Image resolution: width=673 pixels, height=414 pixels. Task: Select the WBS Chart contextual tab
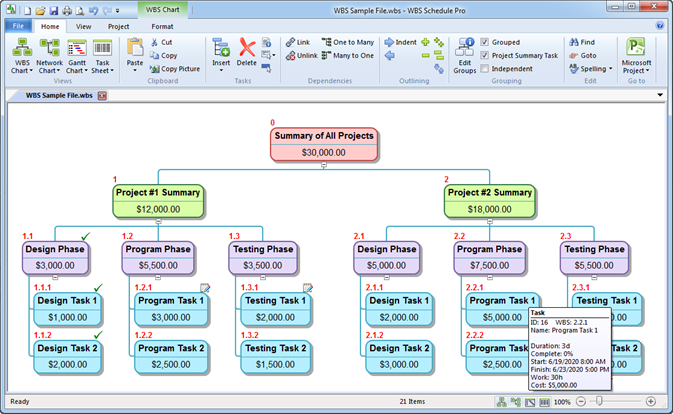(163, 9)
